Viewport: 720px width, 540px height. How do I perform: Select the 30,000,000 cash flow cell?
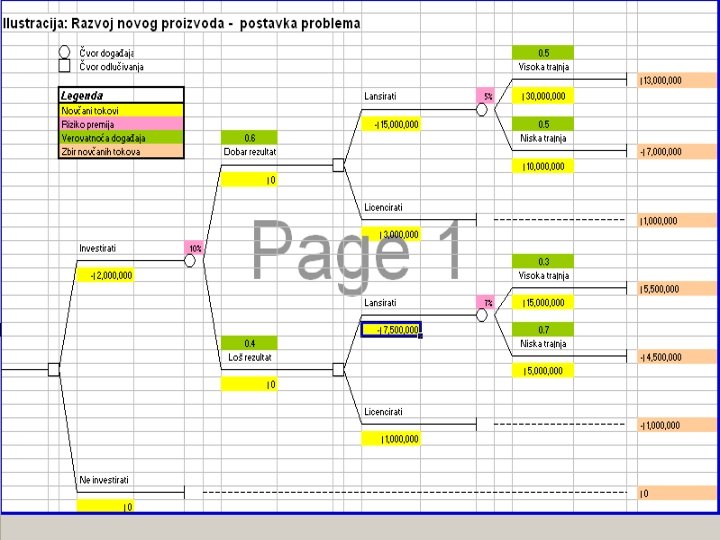[543, 96]
